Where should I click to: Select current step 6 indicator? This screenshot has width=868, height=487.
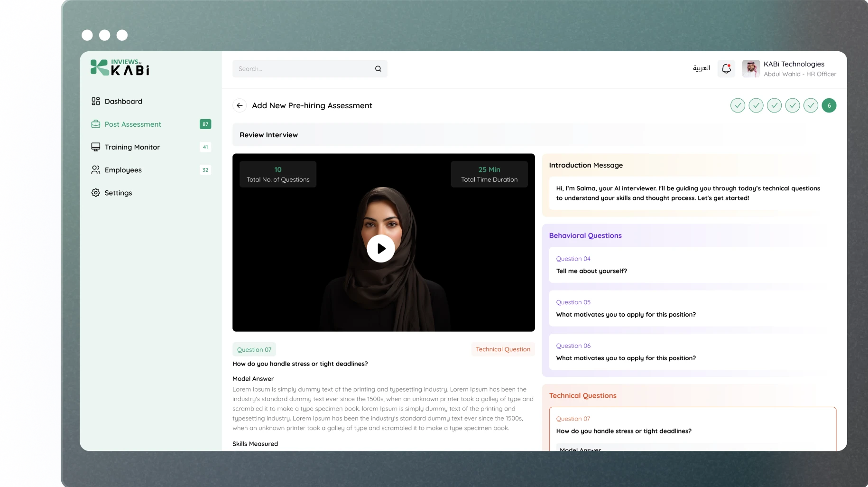click(829, 105)
